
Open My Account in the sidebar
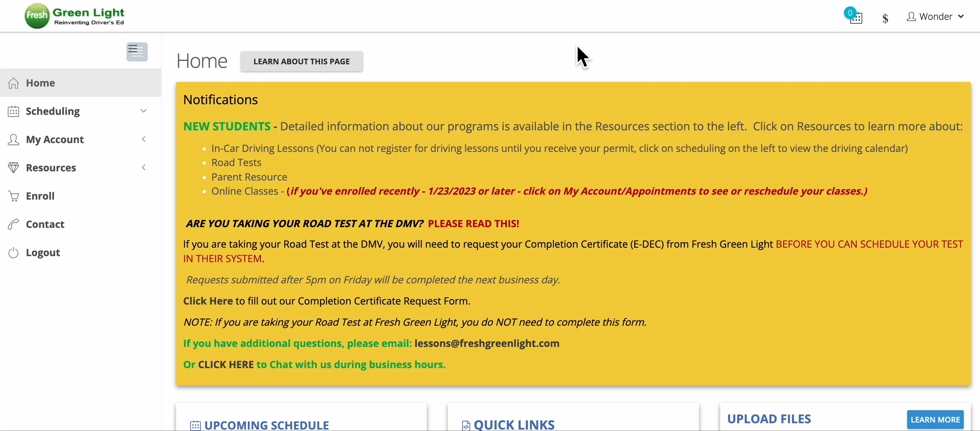(x=81, y=140)
